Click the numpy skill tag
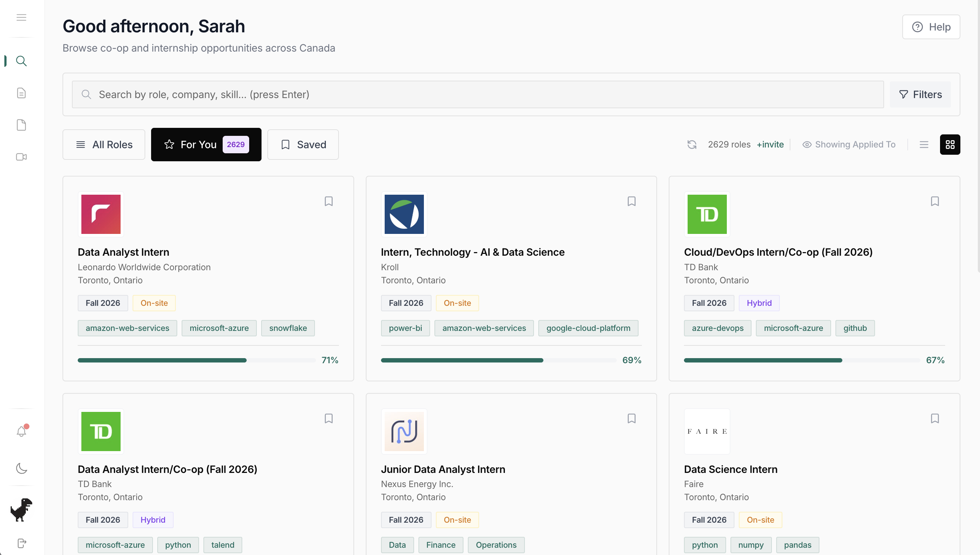The image size is (980, 555). (751, 545)
